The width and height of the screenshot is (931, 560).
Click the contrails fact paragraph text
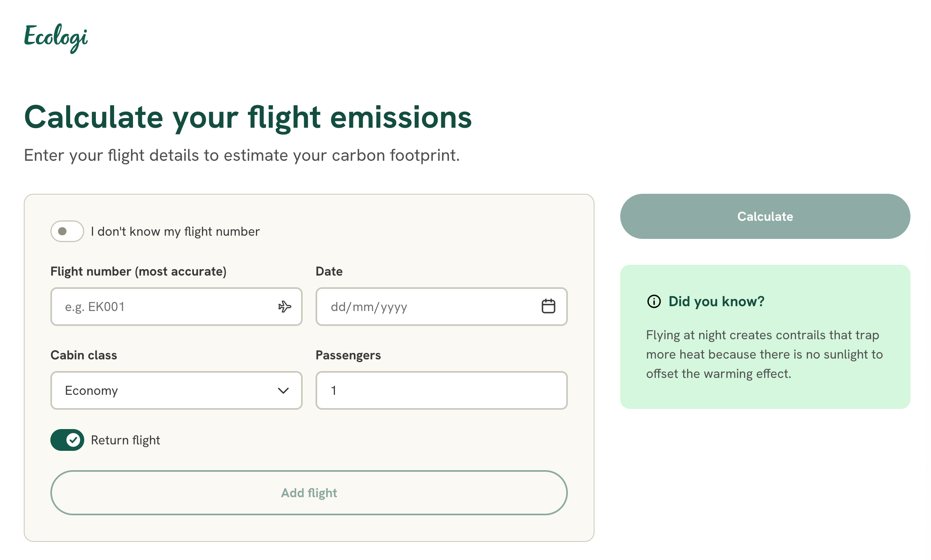click(x=764, y=354)
